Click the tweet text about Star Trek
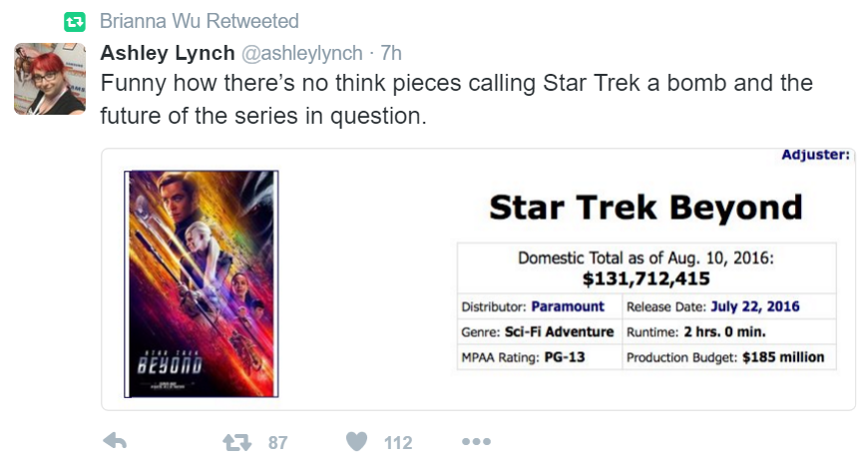 [456, 99]
